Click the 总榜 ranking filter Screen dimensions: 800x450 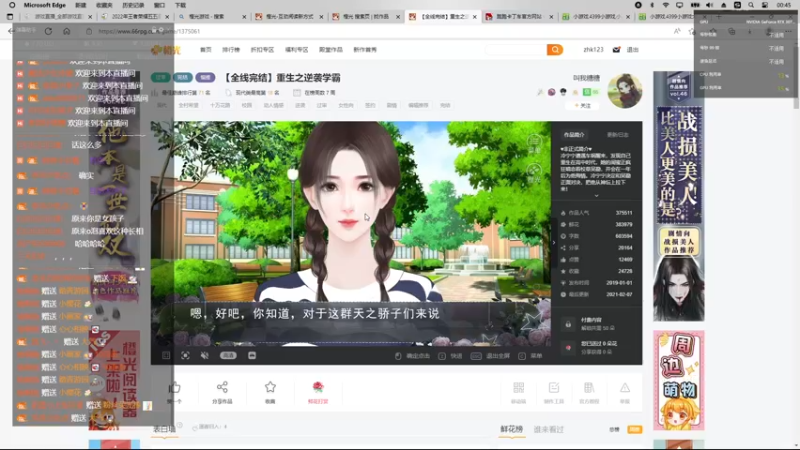pos(614,430)
